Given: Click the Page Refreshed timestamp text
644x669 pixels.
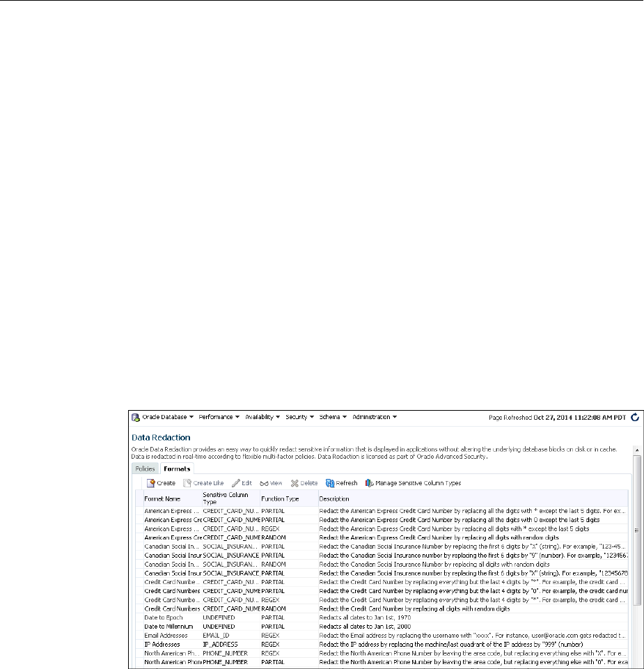Looking at the screenshot, I should click(x=558, y=417).
